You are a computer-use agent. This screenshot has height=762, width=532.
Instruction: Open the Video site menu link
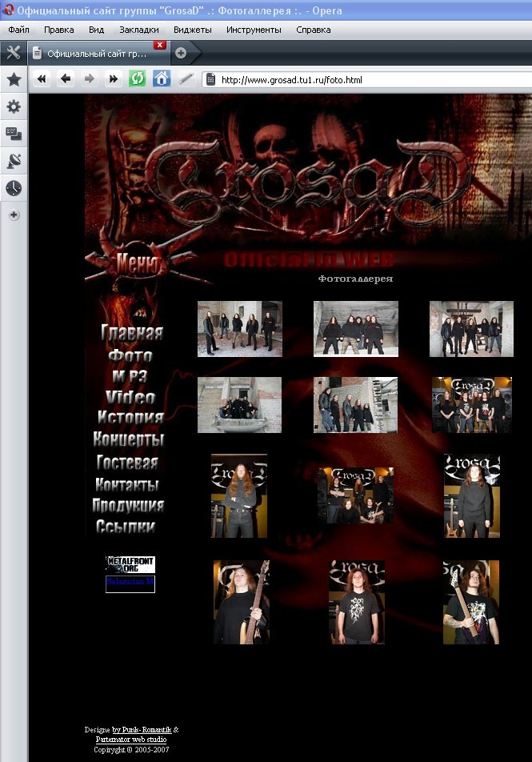(x=130, y=397)
